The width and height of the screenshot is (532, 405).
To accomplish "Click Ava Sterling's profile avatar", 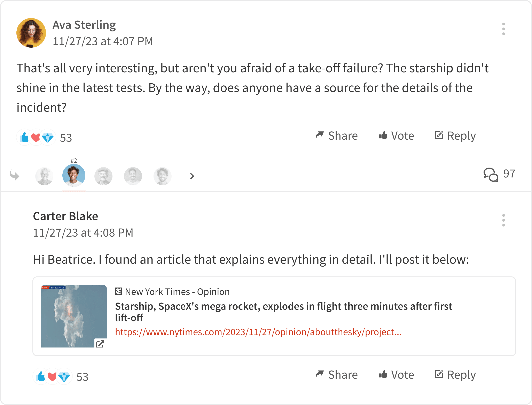I will (31, 33).
